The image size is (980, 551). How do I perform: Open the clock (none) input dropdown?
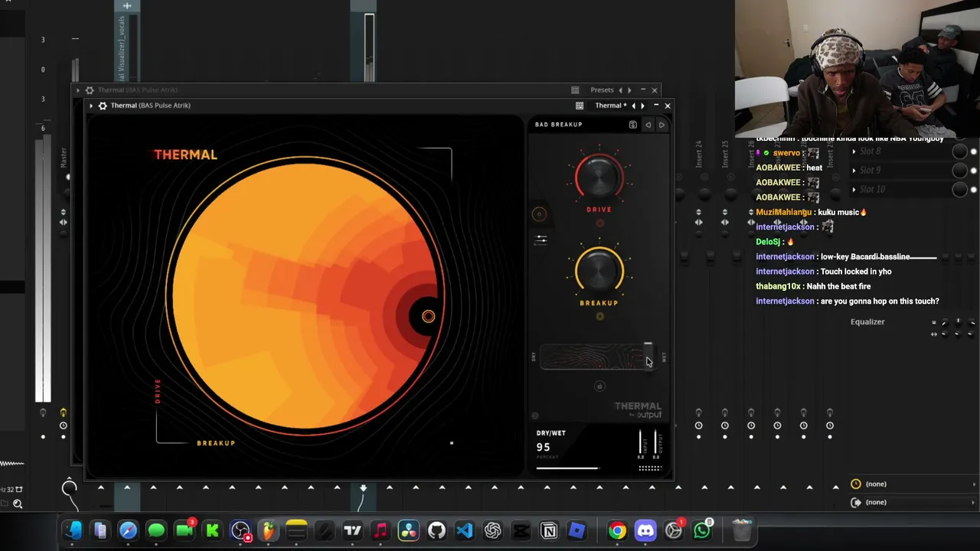(914, 484)
